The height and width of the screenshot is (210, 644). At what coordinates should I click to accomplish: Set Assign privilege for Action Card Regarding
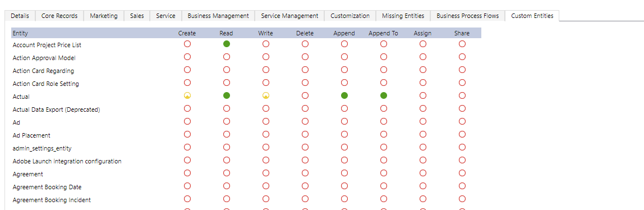tap(422, 70)
